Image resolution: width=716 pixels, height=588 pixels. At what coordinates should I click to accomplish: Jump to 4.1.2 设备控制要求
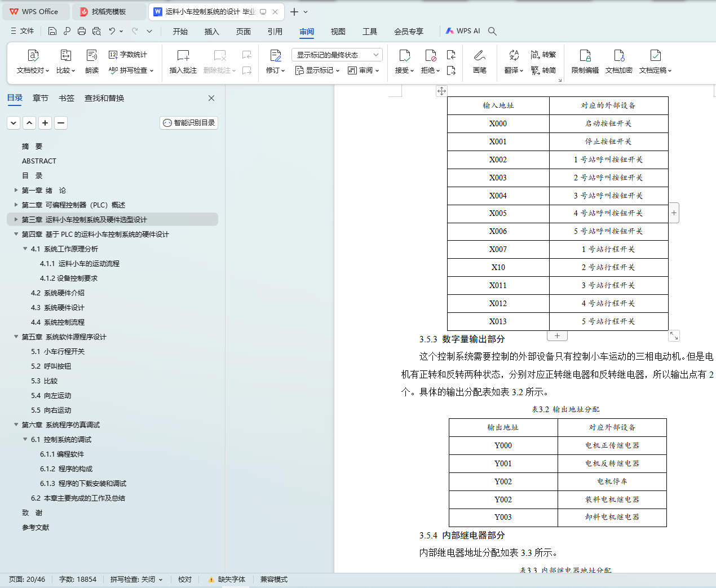[x=69, y=278]
